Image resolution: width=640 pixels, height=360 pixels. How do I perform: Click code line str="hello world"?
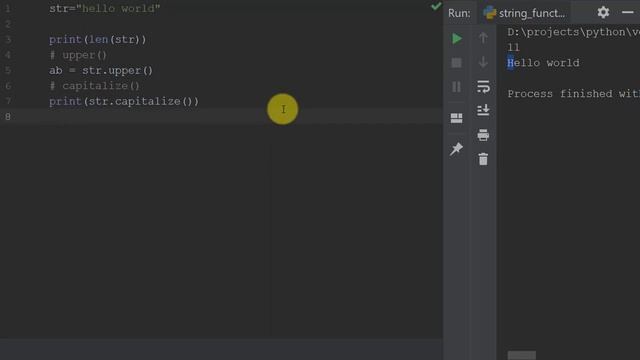click(x=104, y=9)
